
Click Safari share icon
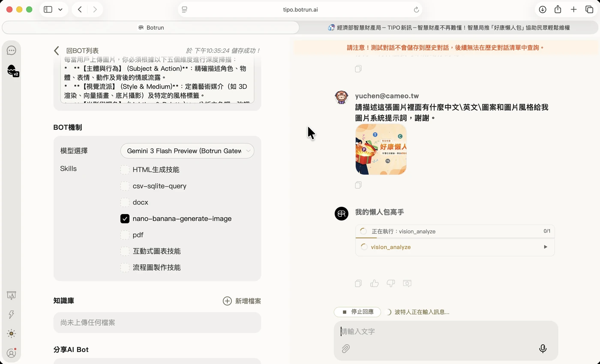click(558, 9)
